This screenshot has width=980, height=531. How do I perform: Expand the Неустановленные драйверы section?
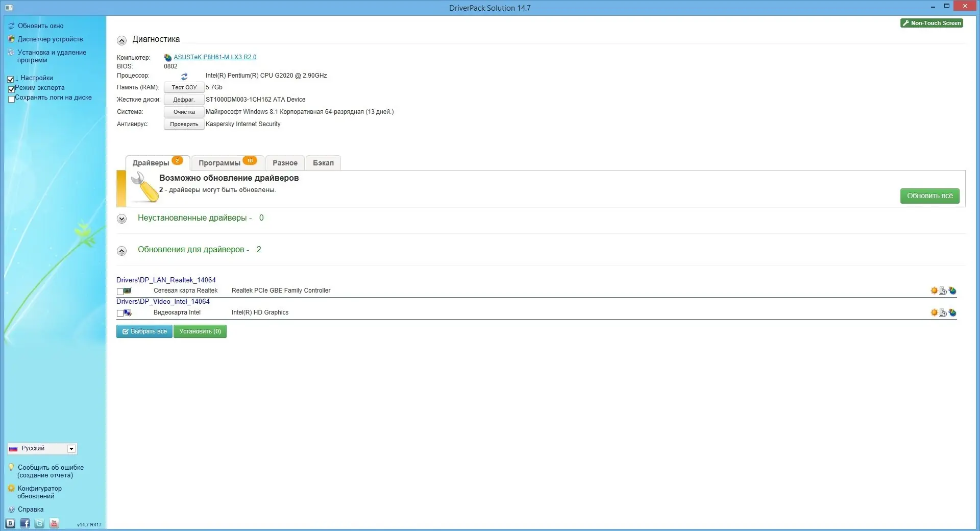(121, 219)
